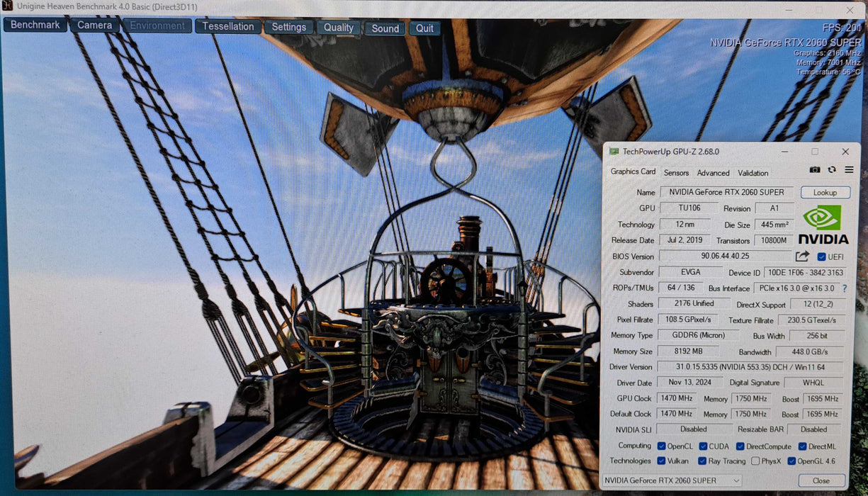Viewport: 868px width, 496px height.
Task: Click the Driver Version field
Action: click(750, 367)
